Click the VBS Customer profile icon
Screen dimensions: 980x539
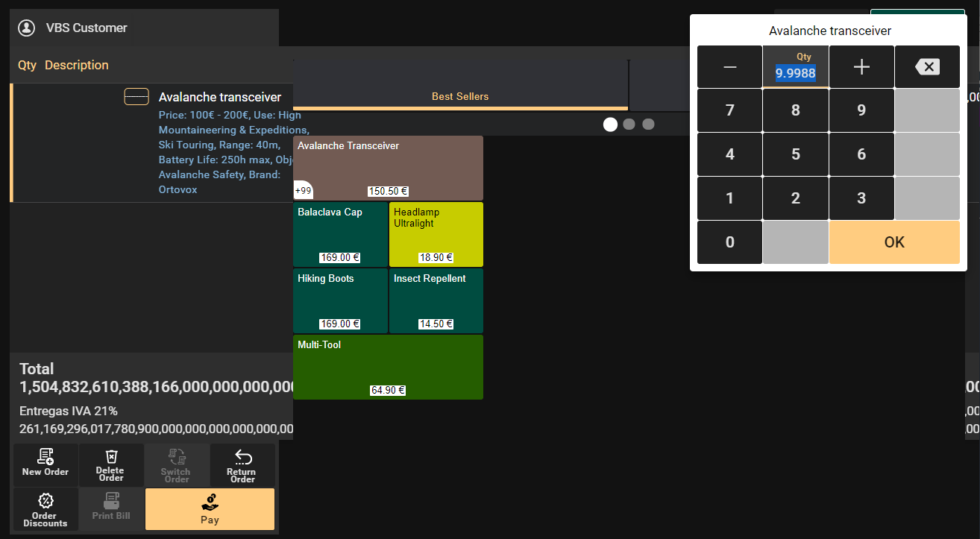[27, 28]
